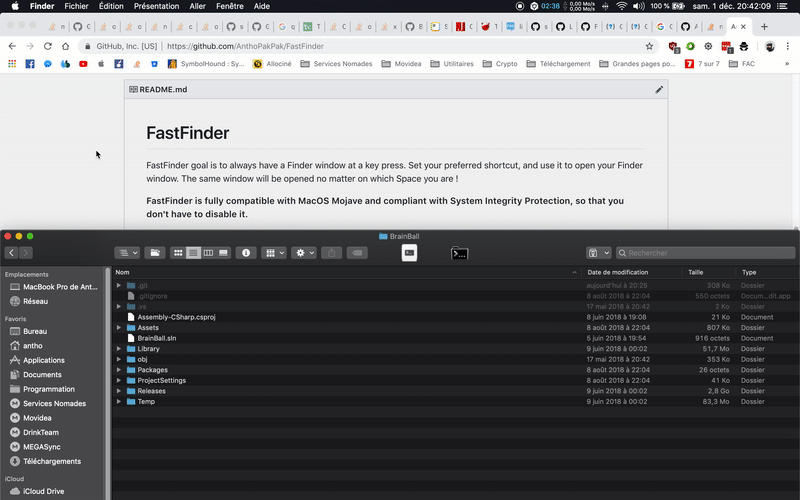Screen dimensions: 800x500
Task: Expand the .git folder
Action: click(x=119, y=285)
